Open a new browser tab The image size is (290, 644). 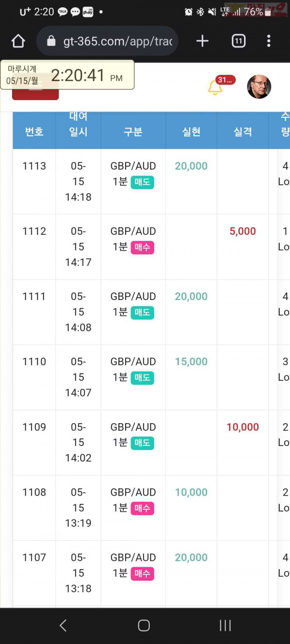(x=203, y=41)
